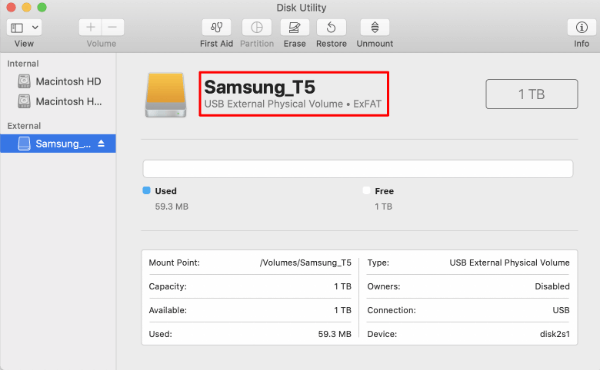Open the Info toolbar icon
This screenshot has width=600, height=370.
pyautogui.click(x=582, y=27)
